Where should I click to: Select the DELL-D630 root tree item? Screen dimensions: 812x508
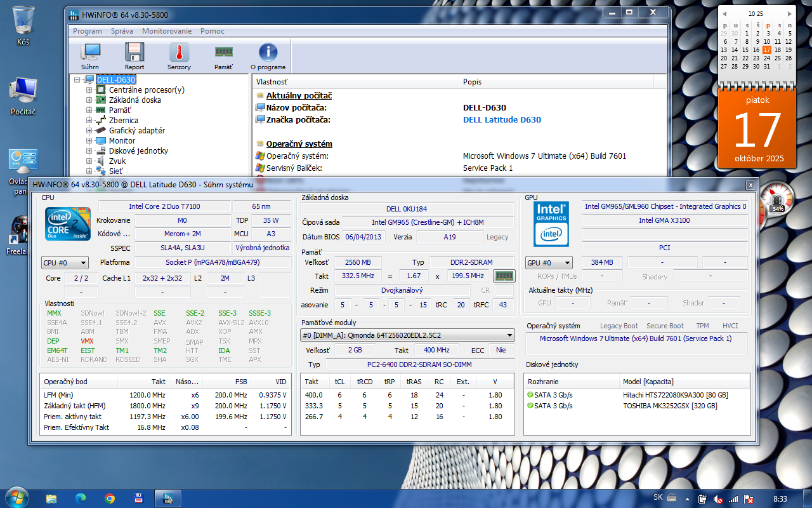pos(115,80)
